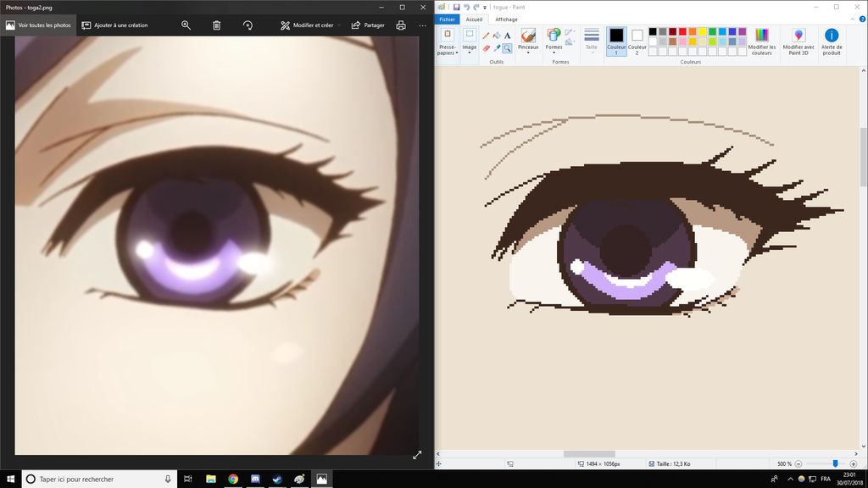Image resolution: width=868 pixels, height=488 pixels.
Task: Pick the brown color from the palette
Action: (x=672, y=42)
